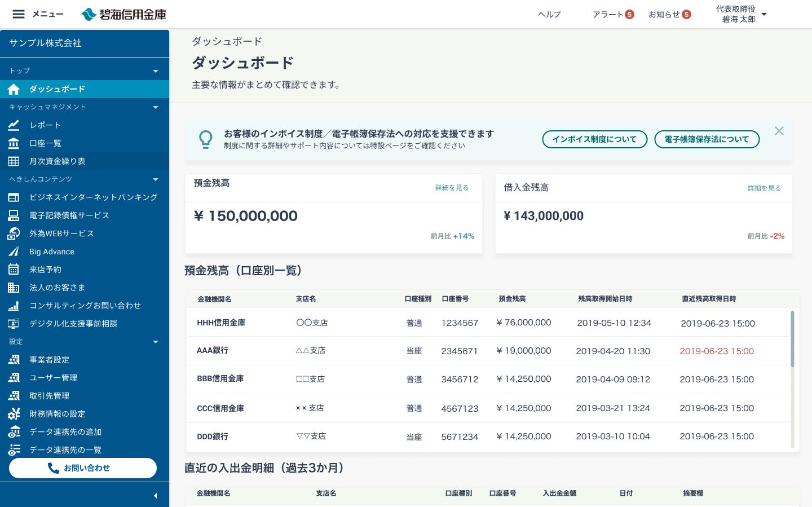The image size is (812, 507).
Task: Collapse the 設定 sidebar section
Action: pyautogui.click(x=156, y=342)
